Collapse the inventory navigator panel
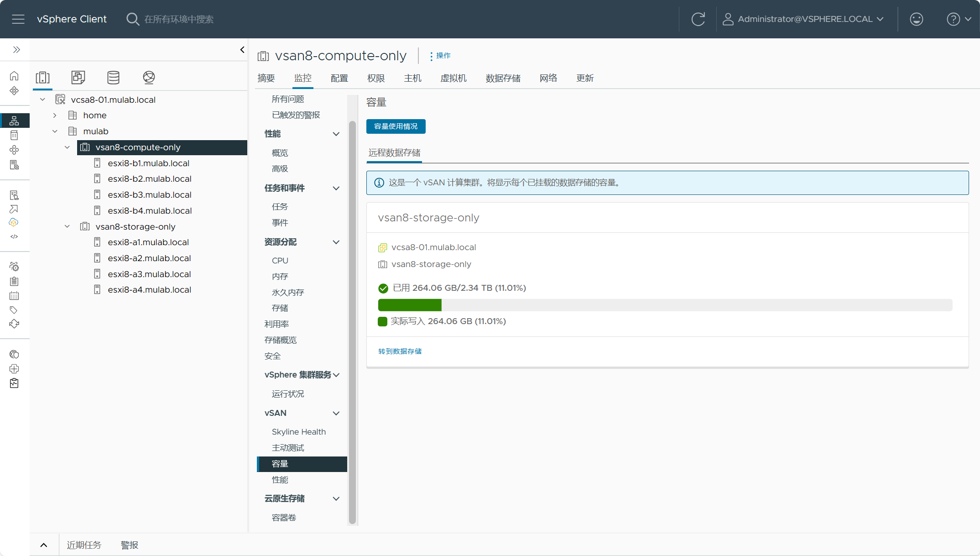980x556 pixels. (x=242, y=50)
